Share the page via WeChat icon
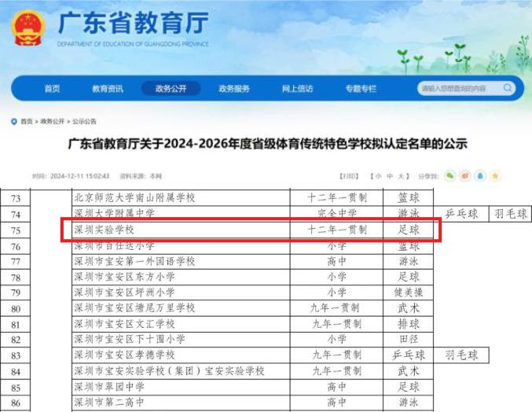 (450, 176)
